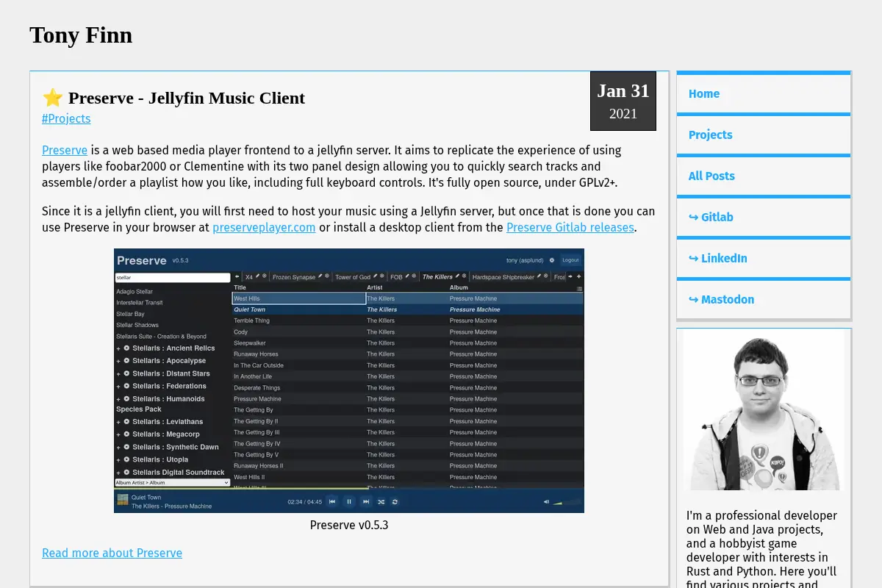Screen dimensions: 882x588
Task: Expand the Stellaris : Apocalypse album
Action: [x=118, y=361]
